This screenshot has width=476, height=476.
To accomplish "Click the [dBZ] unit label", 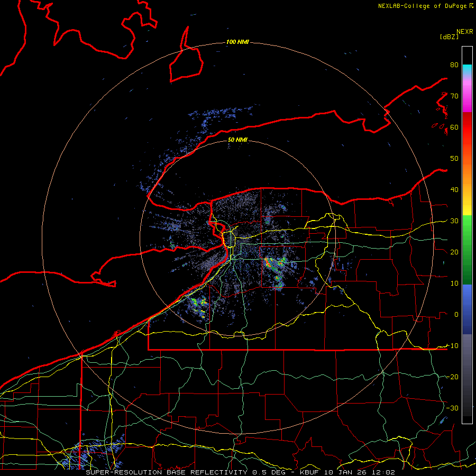I will (449, 36).
